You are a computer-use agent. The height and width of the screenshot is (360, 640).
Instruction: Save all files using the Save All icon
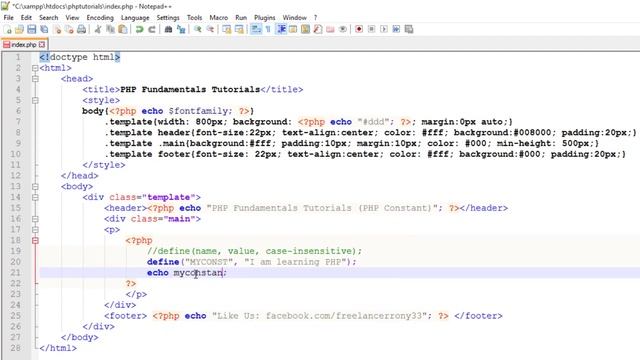44,29
